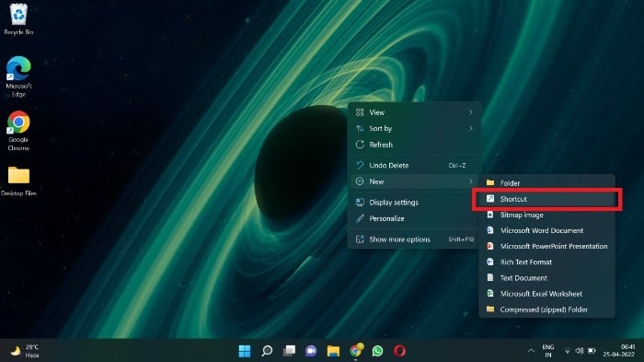Open the Recycle Bin desktop icon

click(18, 19)
